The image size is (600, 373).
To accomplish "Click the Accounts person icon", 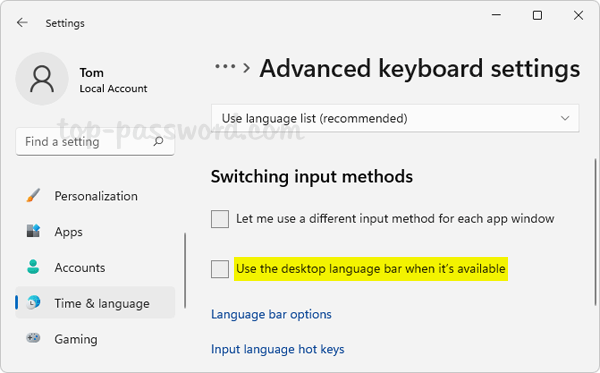I will [33, 267].
